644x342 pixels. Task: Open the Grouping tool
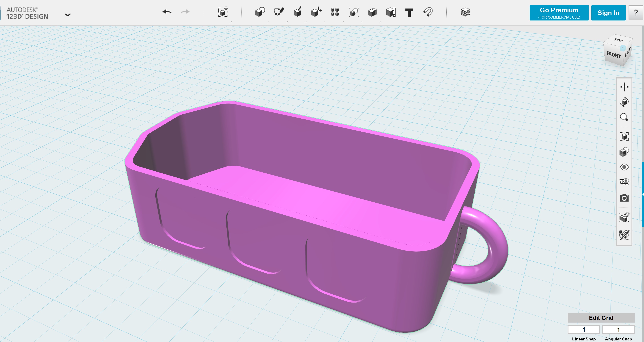coord(354,12)
